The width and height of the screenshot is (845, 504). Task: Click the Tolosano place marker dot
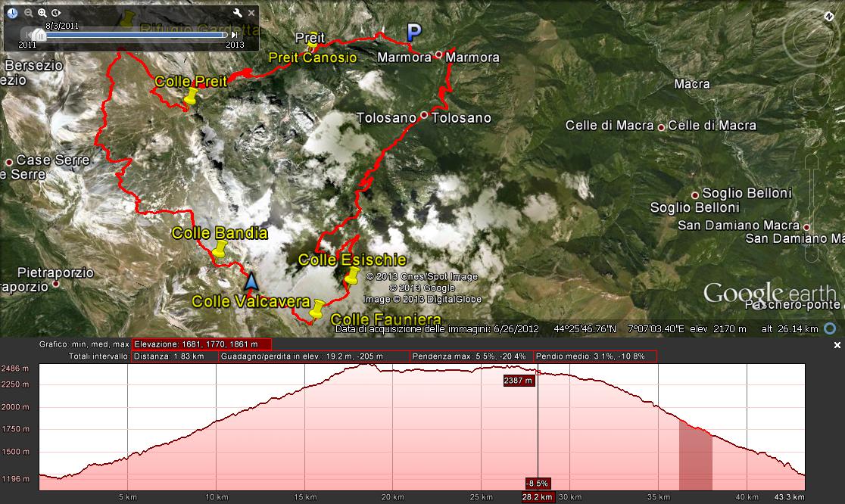tap(424, 116)
